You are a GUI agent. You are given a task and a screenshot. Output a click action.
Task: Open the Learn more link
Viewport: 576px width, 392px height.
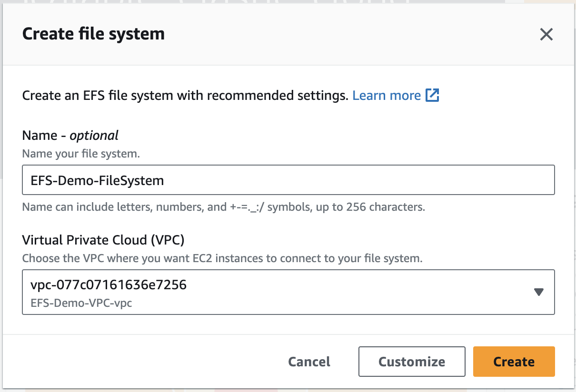tap(386, 96)
